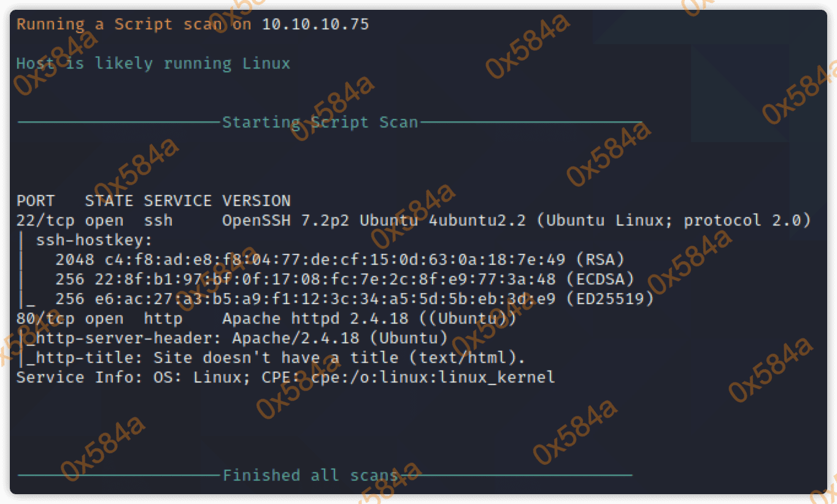Click the STATE column header

point(109,201)
